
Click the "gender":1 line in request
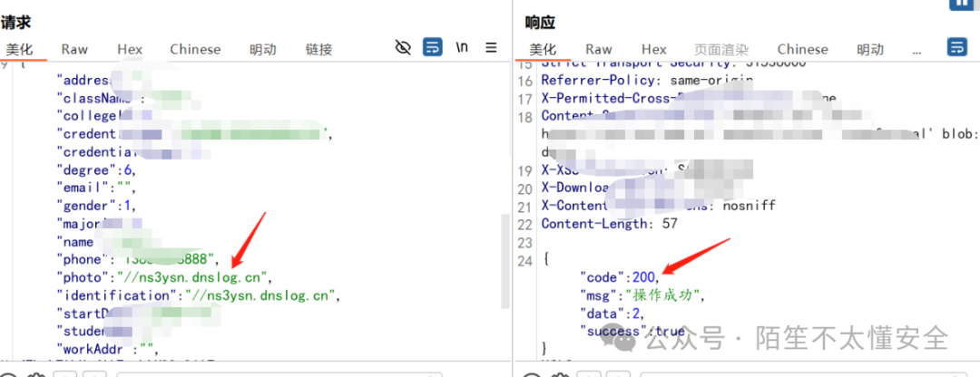tap(96, 205)
